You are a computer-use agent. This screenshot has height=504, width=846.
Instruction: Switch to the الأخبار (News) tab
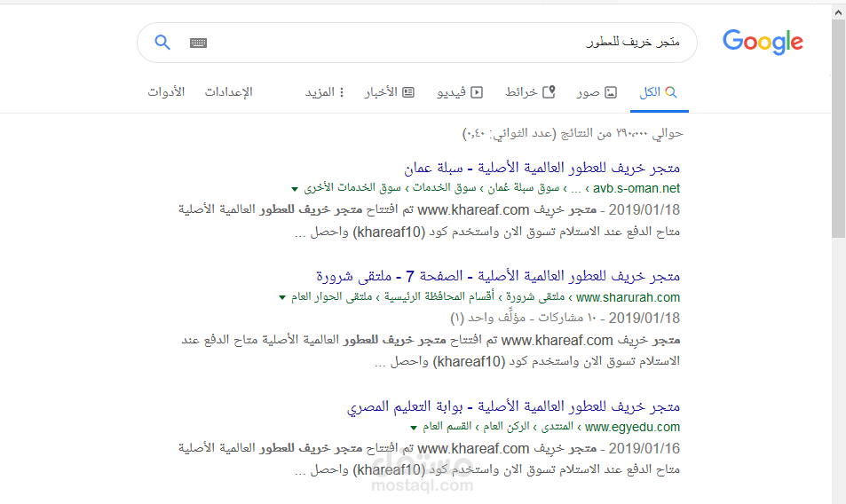pyautogui.click(x=390, y=92)
